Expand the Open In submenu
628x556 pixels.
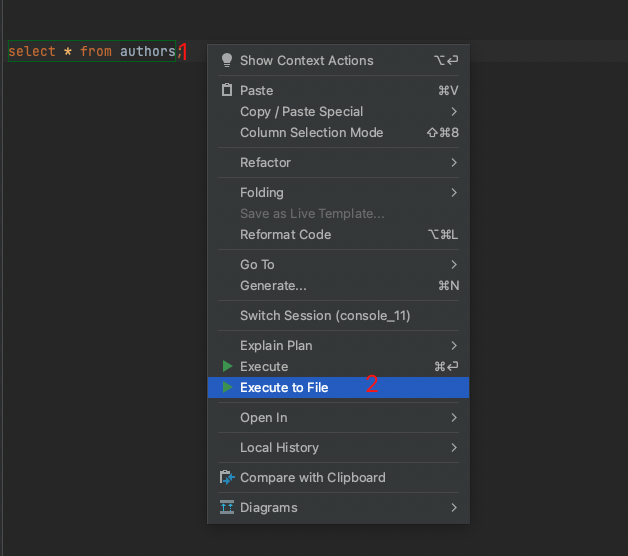click(454, 417)
